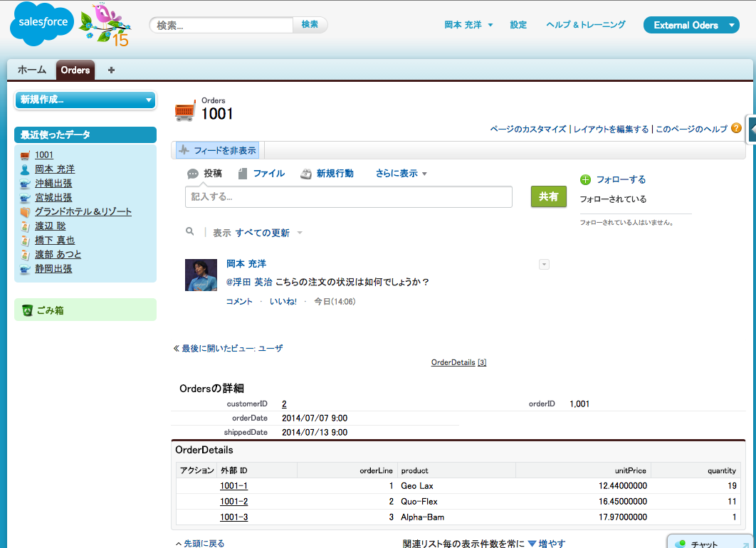Open customerID value 2 link
This screenshot has height=548, width=756.
(284, 404)
